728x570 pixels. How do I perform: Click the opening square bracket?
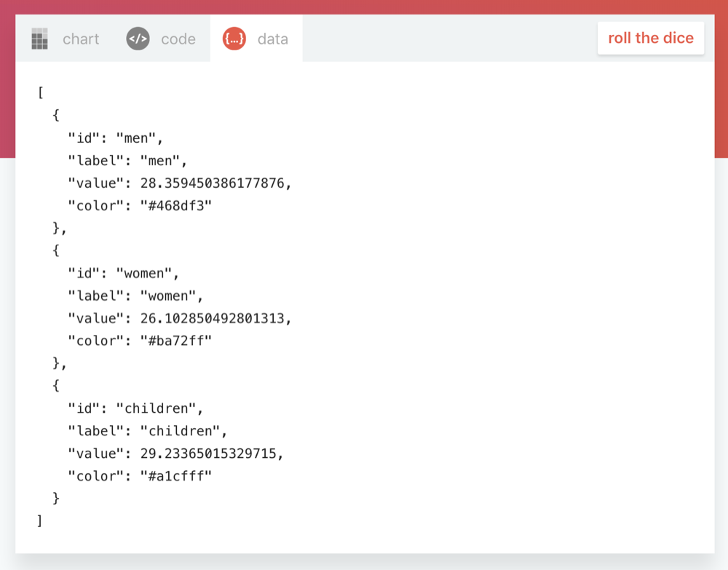(40, 93)
